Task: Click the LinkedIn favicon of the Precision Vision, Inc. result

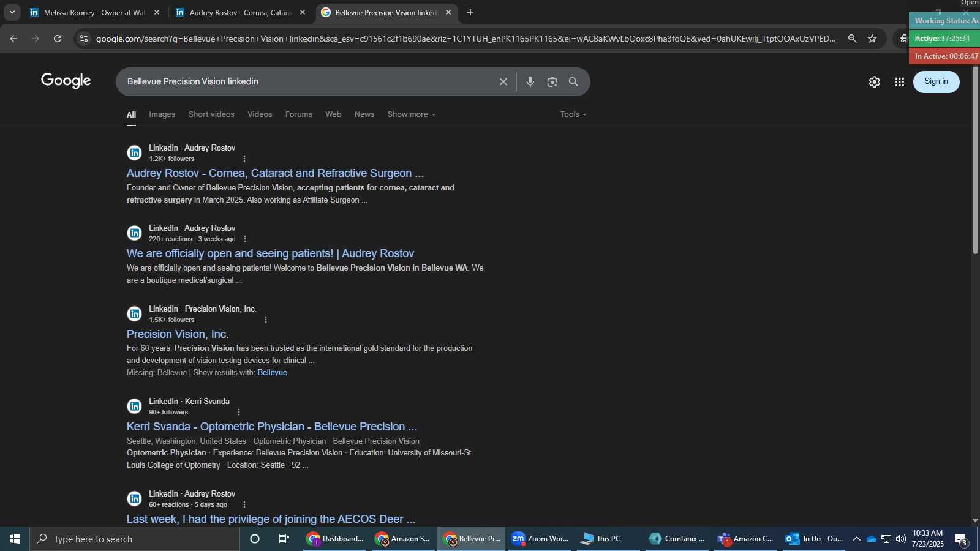Action: [135, 314]
